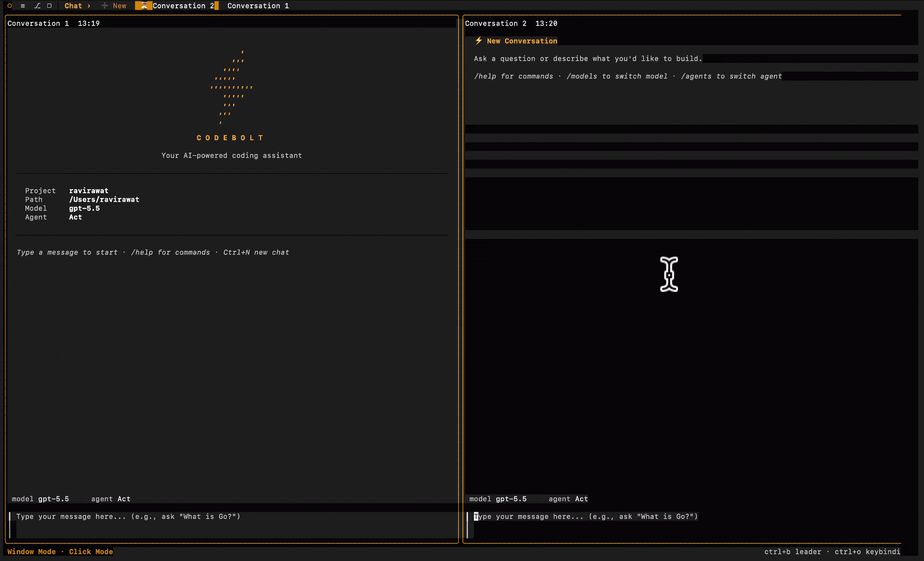The image size is (924, 561).
Task: Switch to the Conversation 2 tab
Action: coord(177,6)
